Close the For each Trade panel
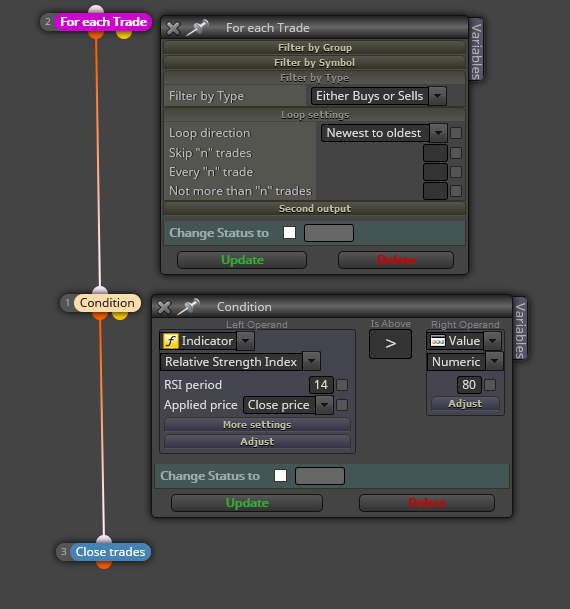The height and width of the screenshot is (609, 570). (173, 28)
